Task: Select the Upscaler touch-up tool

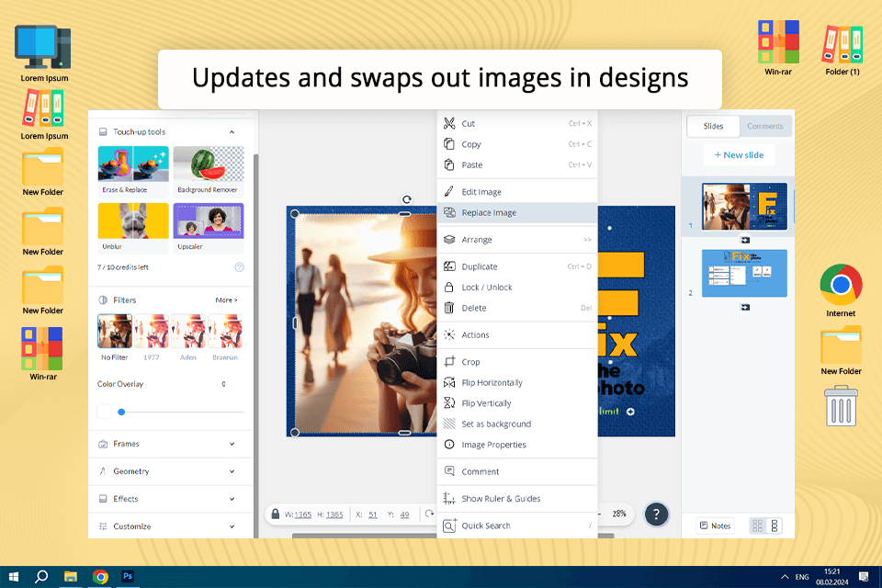Action: click(x=209, y=227)
